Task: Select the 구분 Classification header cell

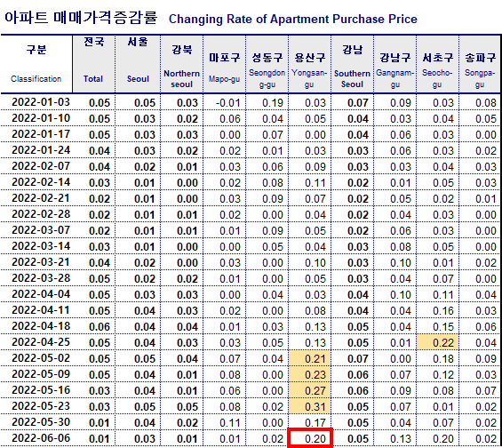Action: point(36,64)
